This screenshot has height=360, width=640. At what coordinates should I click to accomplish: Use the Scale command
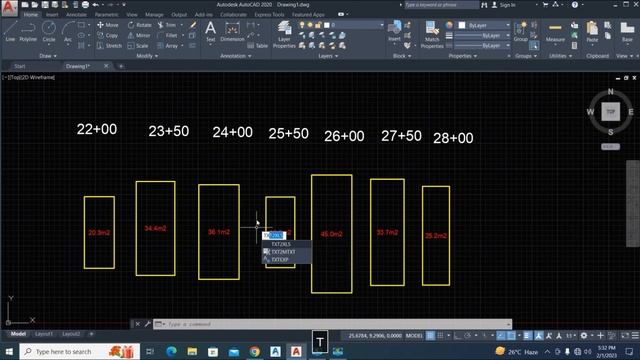coord(138,46)
